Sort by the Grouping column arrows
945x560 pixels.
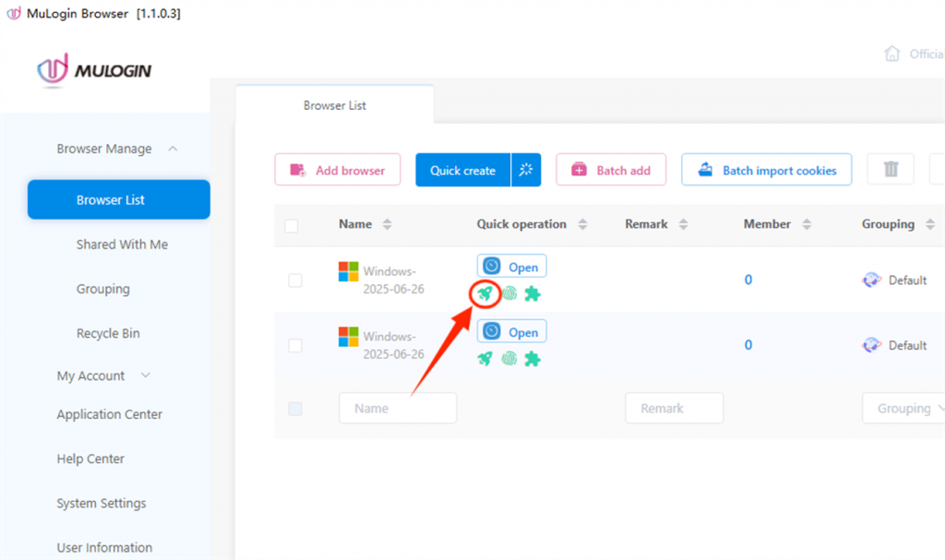(x=930, y=224)
